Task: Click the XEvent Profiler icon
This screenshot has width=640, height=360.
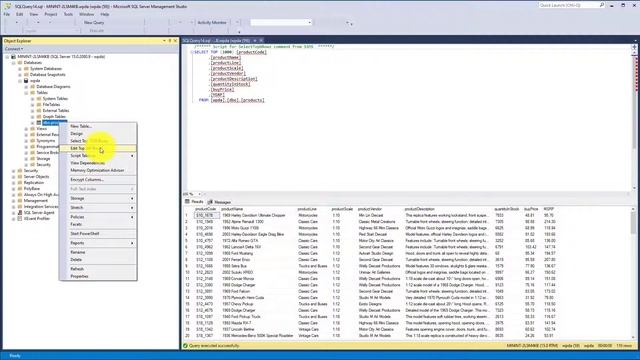Action: [x=20, y=219]
